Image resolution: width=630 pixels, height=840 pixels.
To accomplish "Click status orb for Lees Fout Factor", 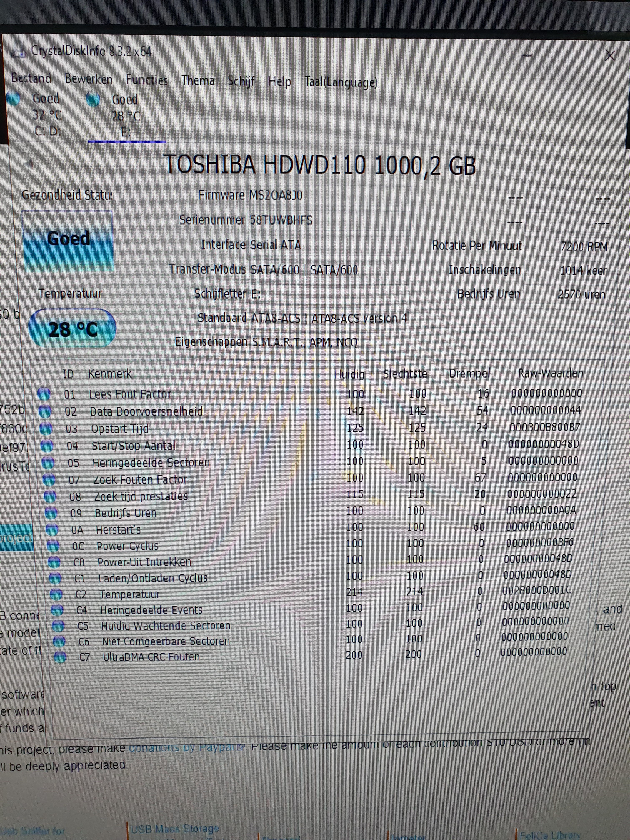I will click(x=44, y=394).
